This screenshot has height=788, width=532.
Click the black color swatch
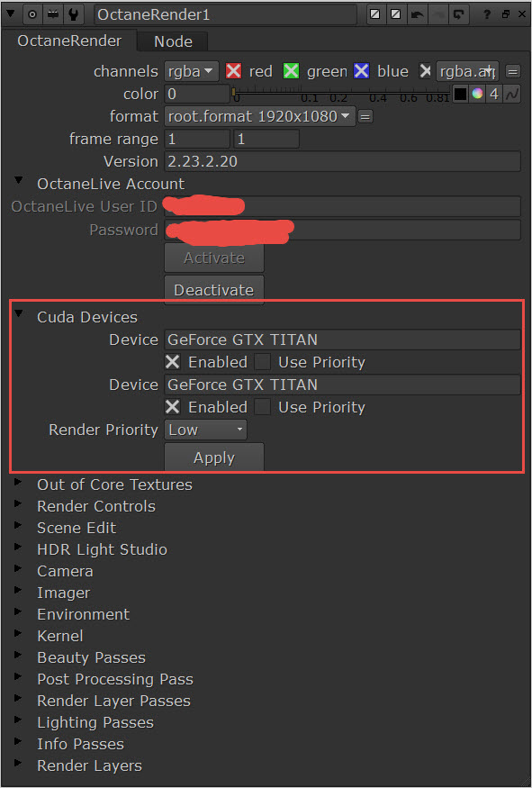460,94
